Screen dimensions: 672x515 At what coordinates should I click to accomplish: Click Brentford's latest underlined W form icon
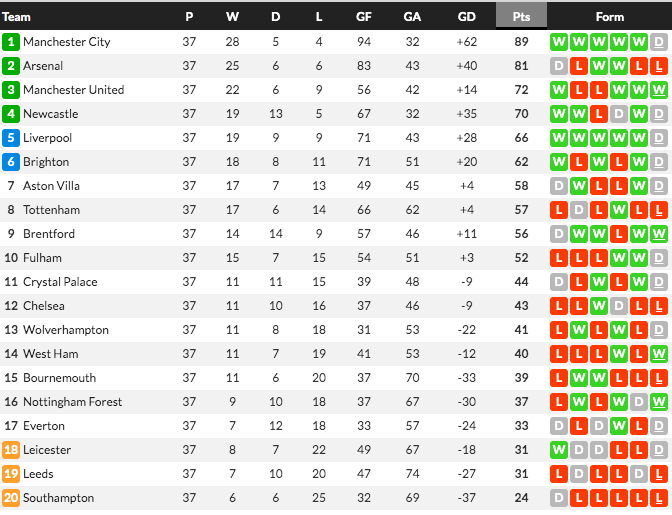pos(659,234)
